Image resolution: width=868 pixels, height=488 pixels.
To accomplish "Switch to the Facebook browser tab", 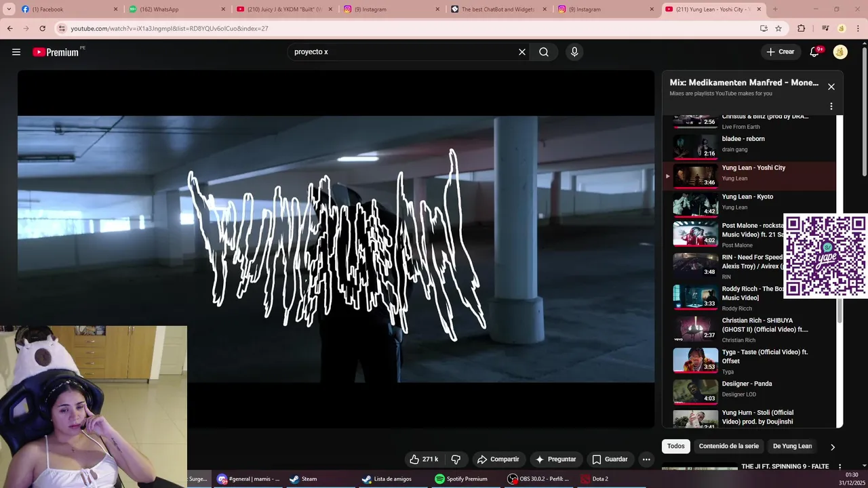I will click(68, 9).
